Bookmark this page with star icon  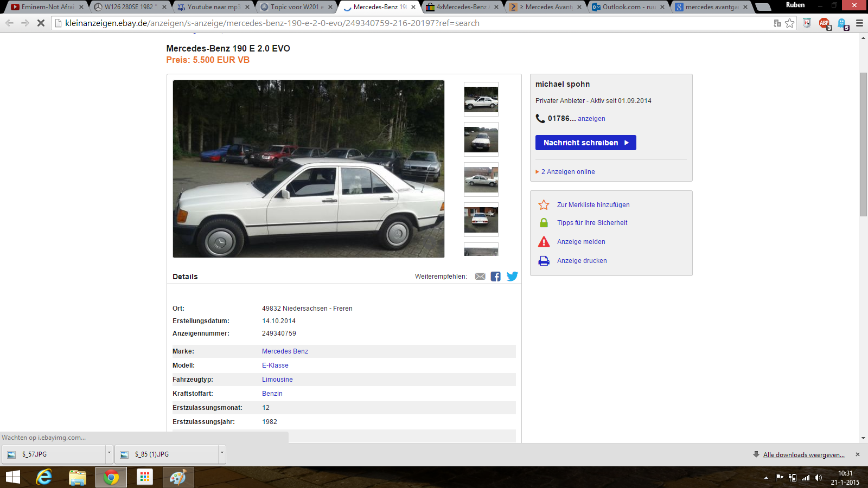[x=790, y=23]
